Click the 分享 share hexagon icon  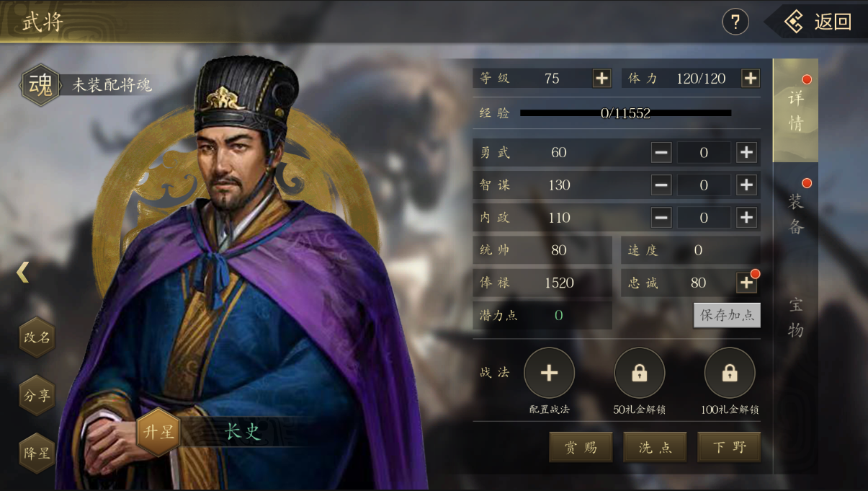tap(37, 395)
